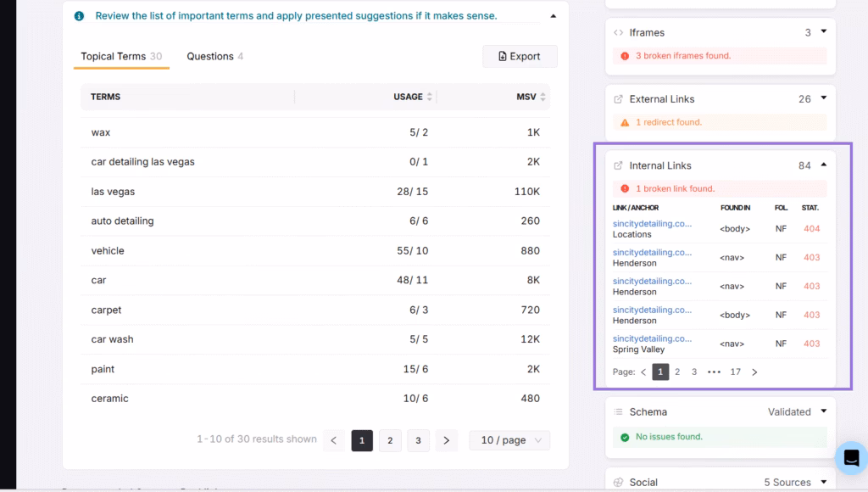Screen dimensions: 868x492
Task: Click the USAGE column sort icon
Action: coord(429,97)
